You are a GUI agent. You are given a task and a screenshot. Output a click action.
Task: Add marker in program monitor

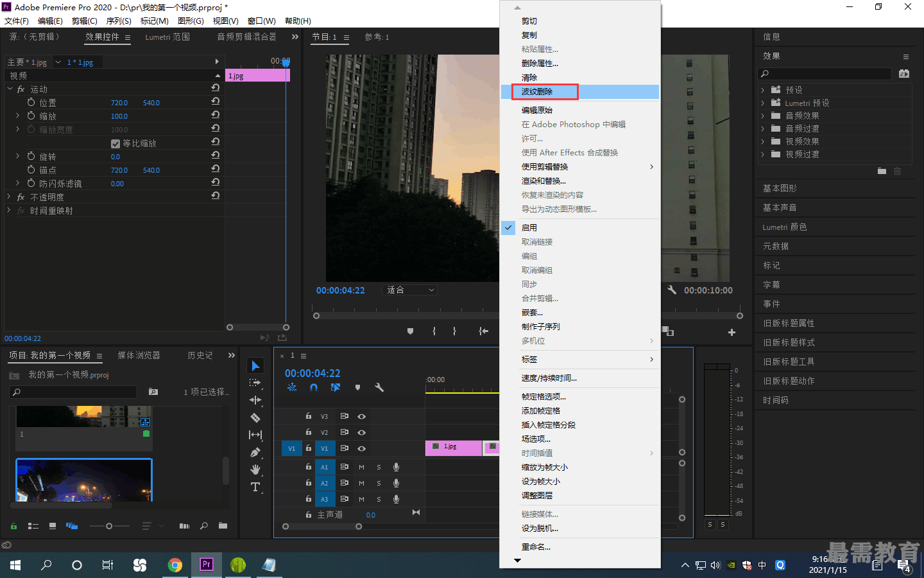click(410, 331)
